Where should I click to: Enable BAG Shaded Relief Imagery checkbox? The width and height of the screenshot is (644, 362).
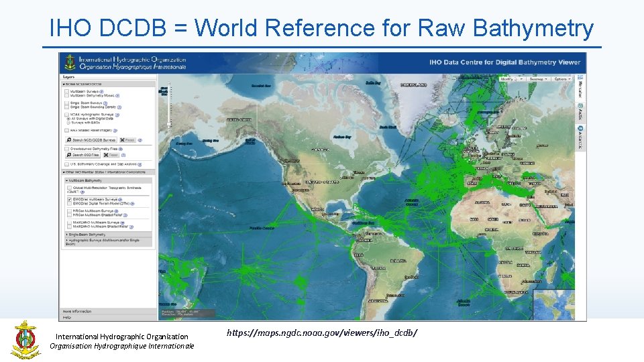click(66, 131)
